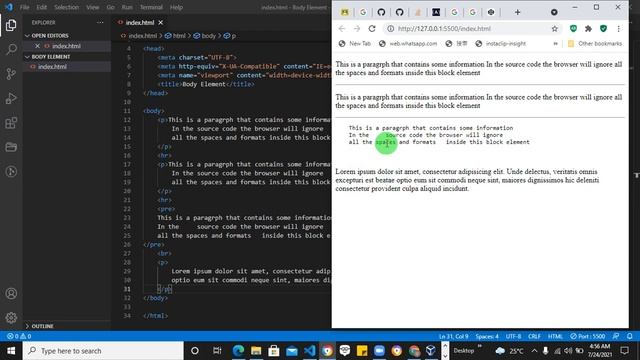
Task: Open Microsoft Edge from taskbar
Action: click(x=238, y=351)
